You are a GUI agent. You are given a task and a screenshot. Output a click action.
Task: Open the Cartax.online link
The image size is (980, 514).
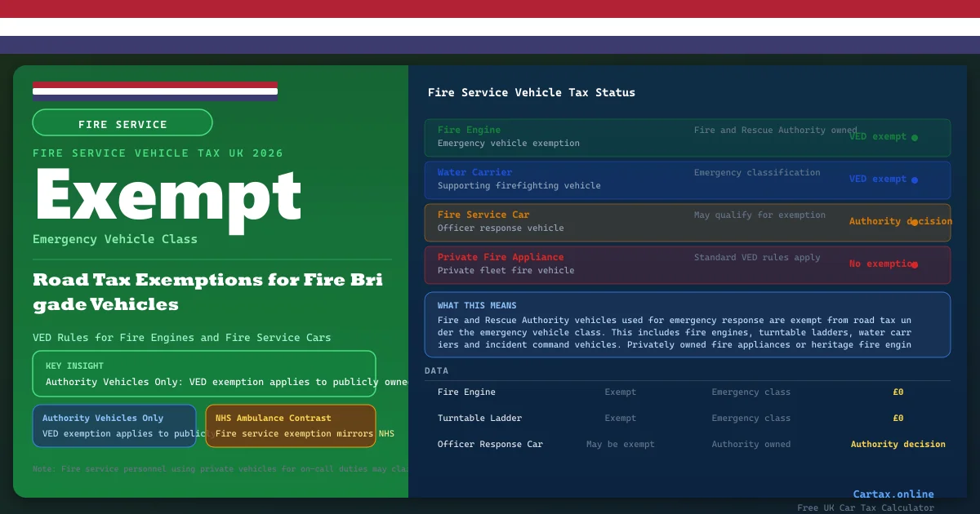click(893, 494)
